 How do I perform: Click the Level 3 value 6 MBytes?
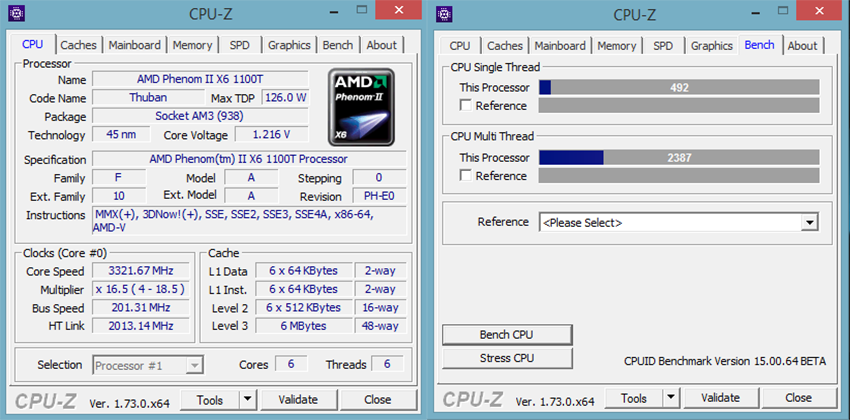pyautogui.click(x=303, y=326)
